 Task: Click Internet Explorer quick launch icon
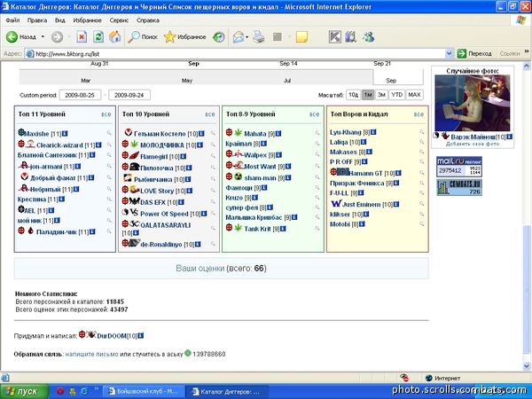tap(84, 391)
